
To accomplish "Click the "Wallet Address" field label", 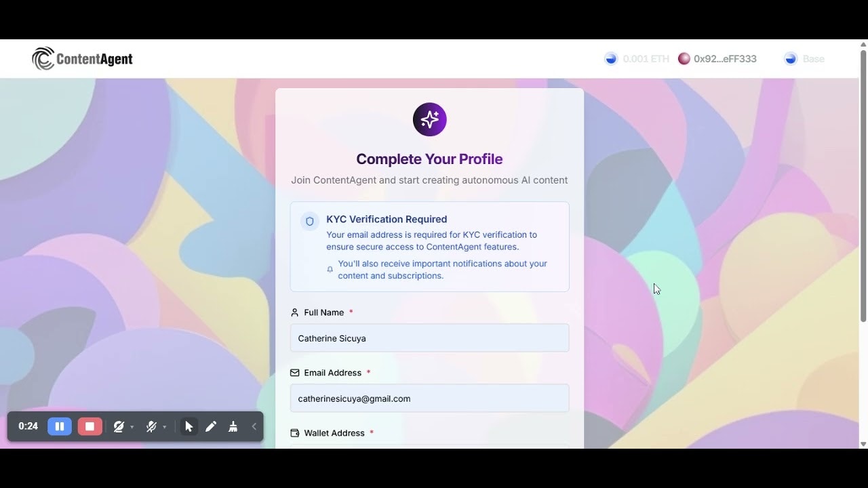I will [334, 433].
